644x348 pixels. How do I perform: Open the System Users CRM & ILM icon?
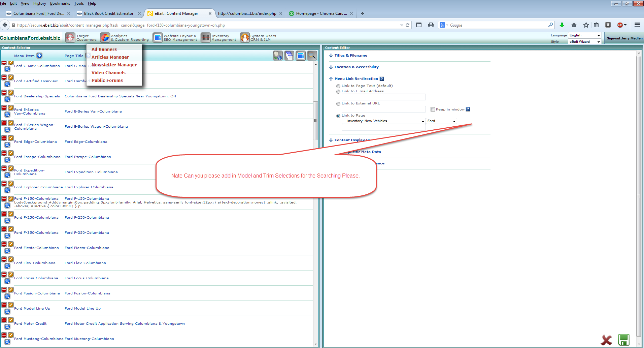tap(245, 37)
